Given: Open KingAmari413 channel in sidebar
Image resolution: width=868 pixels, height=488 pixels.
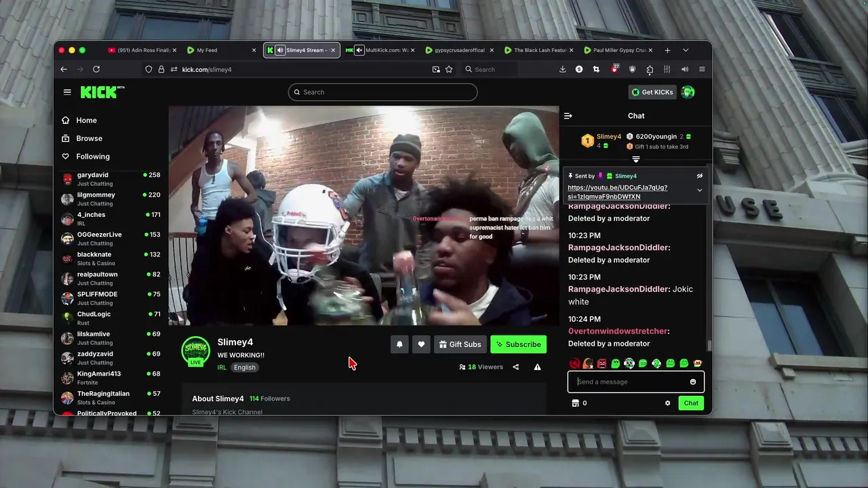Looking at the screenshot, I should [111, 378].
